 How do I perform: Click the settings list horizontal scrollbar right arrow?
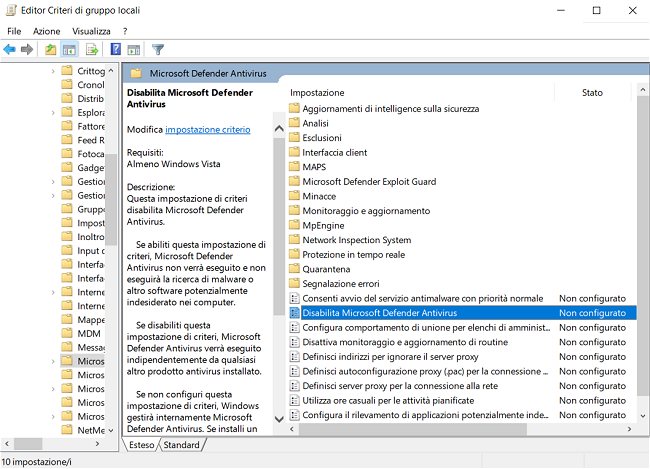(629, 429)
